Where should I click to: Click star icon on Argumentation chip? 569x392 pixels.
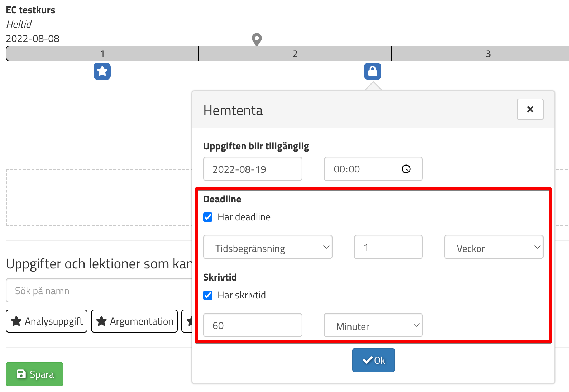click(x=102, y=321)
